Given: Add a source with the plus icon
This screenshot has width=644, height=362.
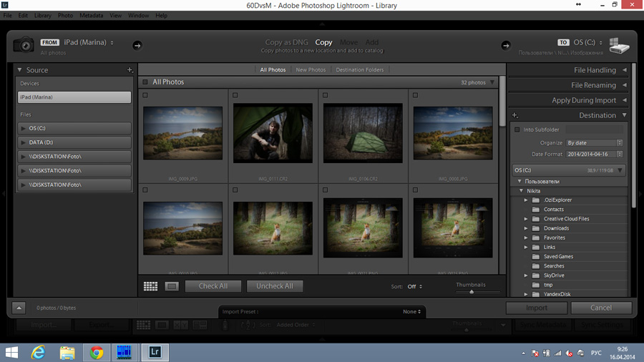Looking at the screenshot, I should click(x=130, y=70).
